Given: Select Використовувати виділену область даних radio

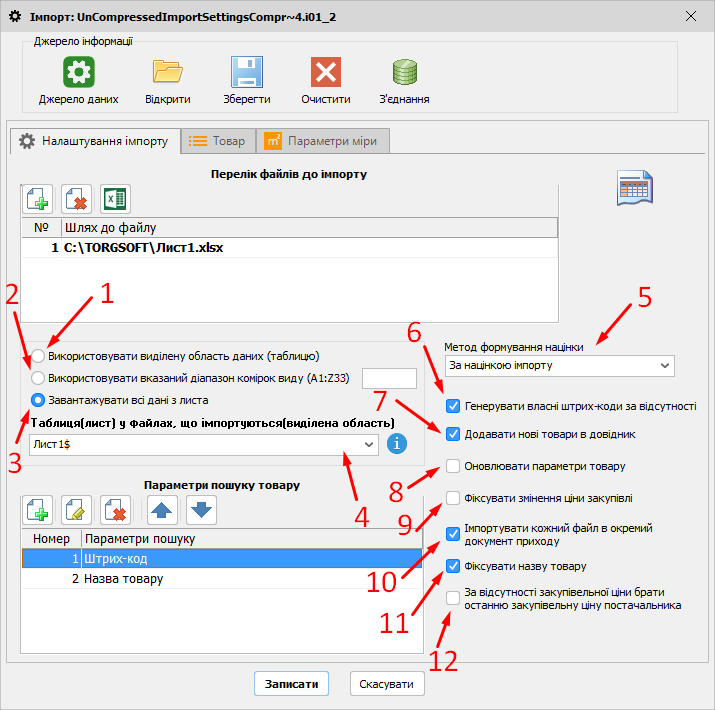Looking at the screenshot, I should pos(38,356).
